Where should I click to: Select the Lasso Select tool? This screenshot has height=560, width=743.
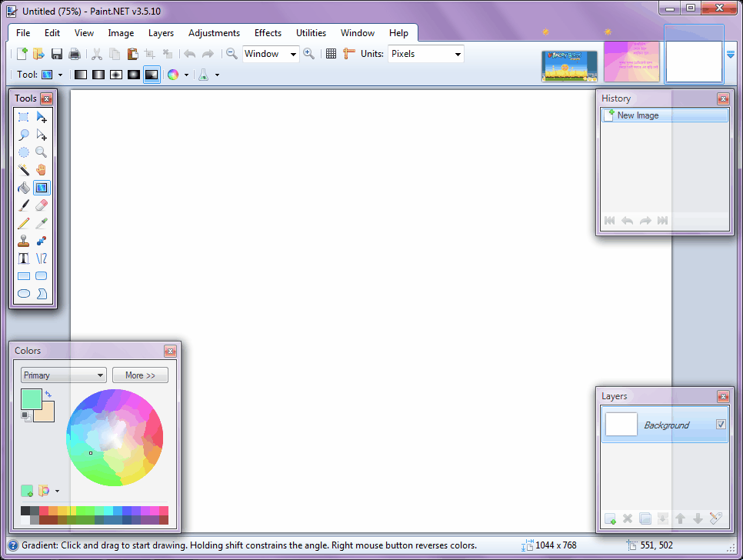(x=23, y=135)
